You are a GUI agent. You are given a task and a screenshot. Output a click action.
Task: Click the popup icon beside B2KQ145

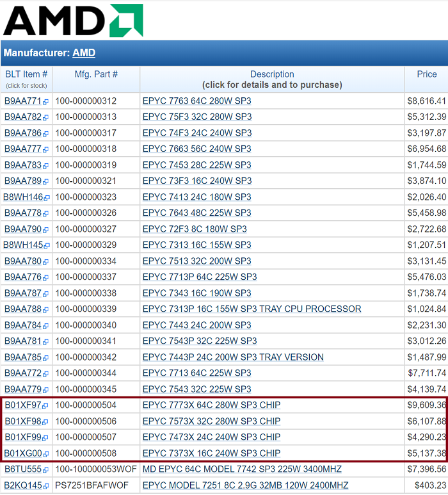click(x=46, y=486)
